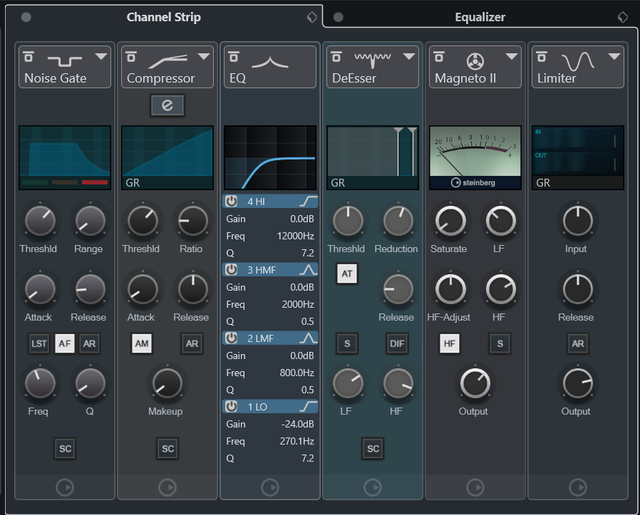Enable Noise Gate AR auto release
Image resolution: width=640 pixels, height=515 pixels.
[89, 344]
